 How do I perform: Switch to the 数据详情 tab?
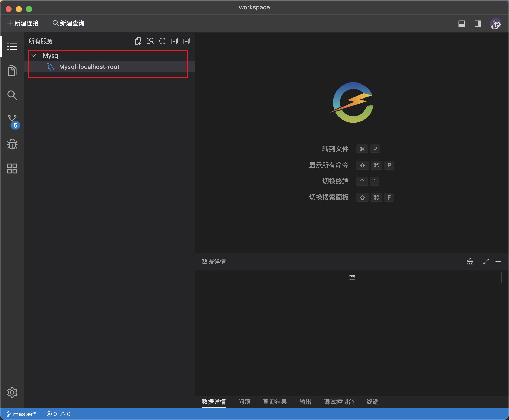[x=214, y=402]
